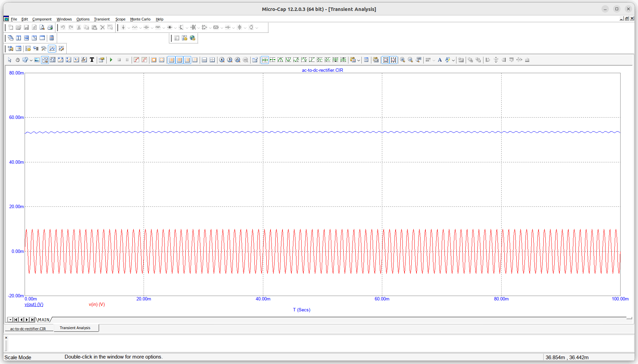The width and height of the screenshot is (638, 364).
Task: Click the new file icon
Action: (11, 27)
